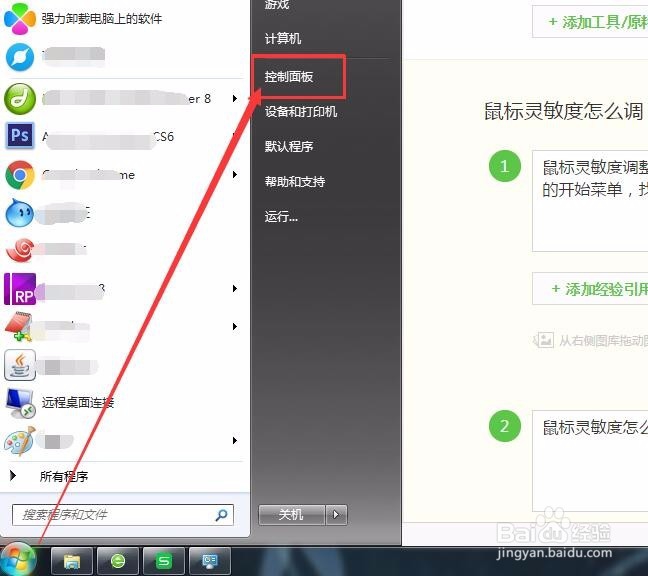648x576 pixels.
Task: Open the Remote Desktop Connection icon
Action: (20, 404)
